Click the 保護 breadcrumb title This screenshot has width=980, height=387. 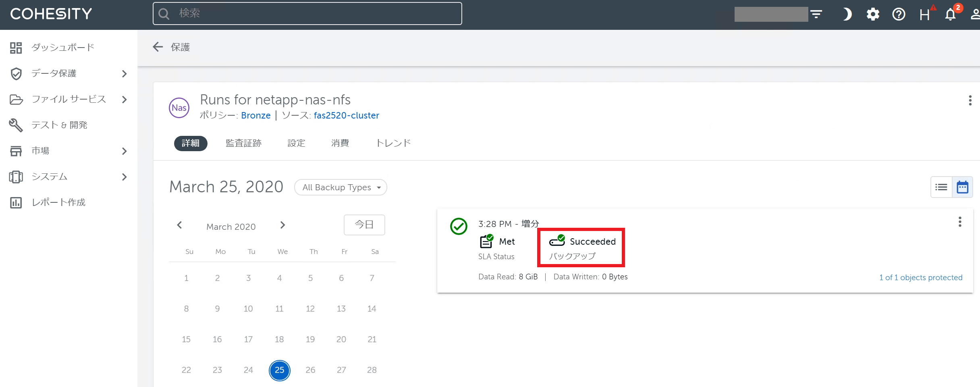click(x=180, y=47)
